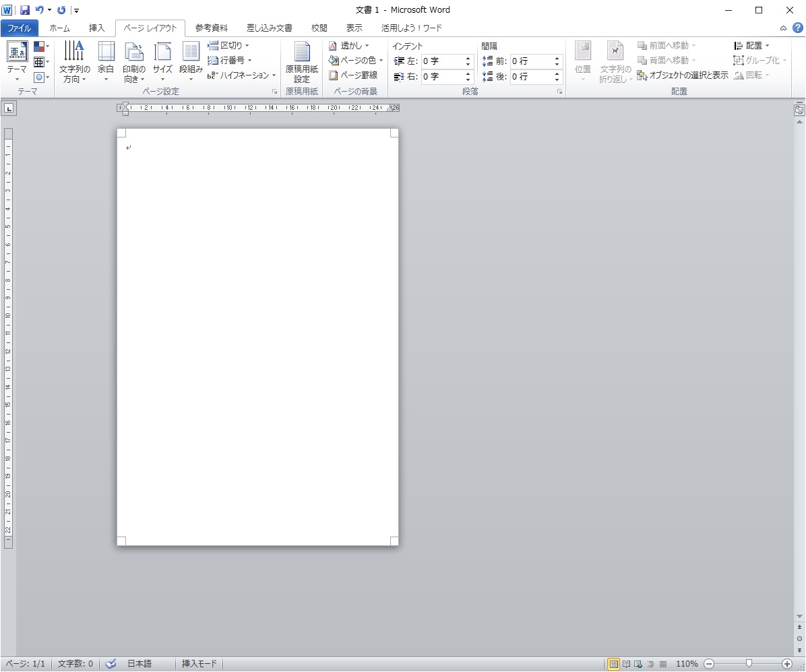Click spelling proofing check status icon

pos(111,663)
